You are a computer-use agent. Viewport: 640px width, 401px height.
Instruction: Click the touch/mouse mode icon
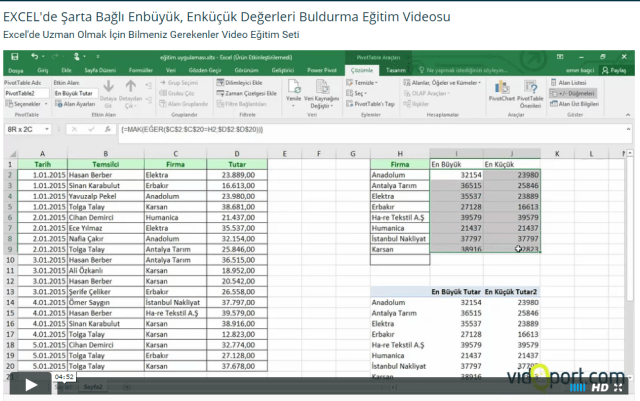tap(76, 57)
